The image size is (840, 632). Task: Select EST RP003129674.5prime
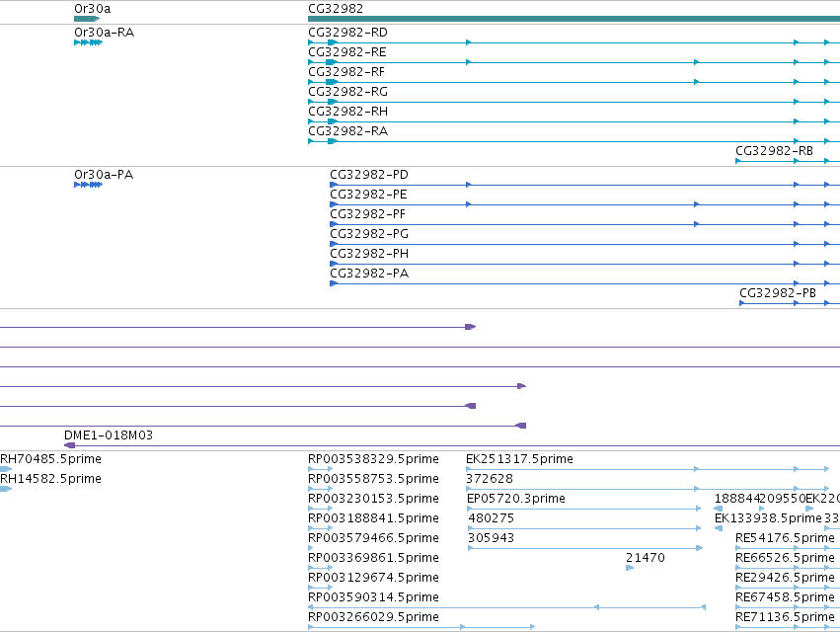tap(373, 578)
